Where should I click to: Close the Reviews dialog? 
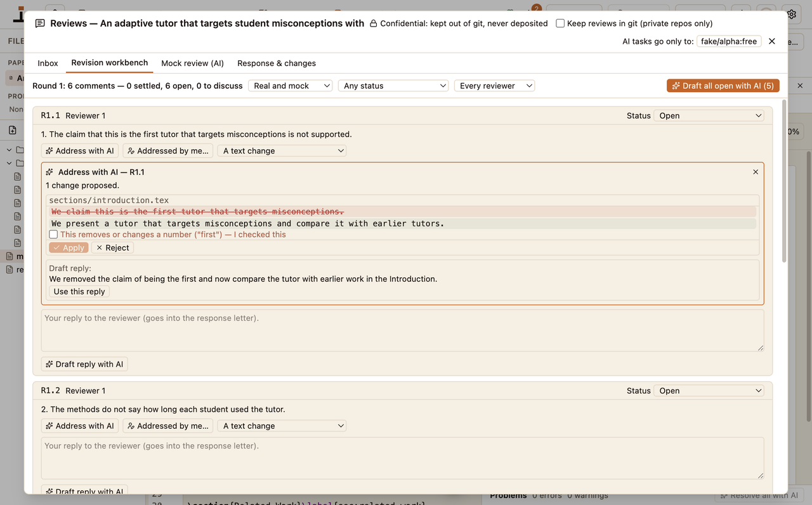772,41
